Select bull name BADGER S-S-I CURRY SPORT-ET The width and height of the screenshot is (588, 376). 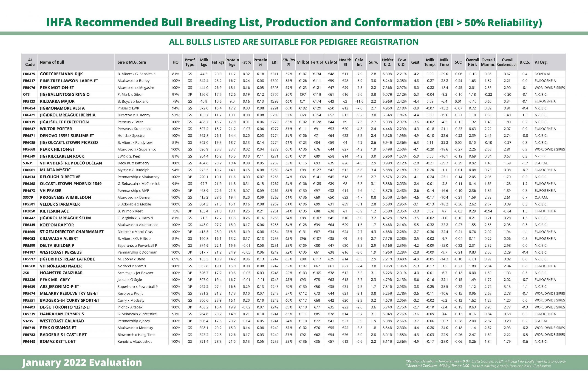tap(70, 300)
